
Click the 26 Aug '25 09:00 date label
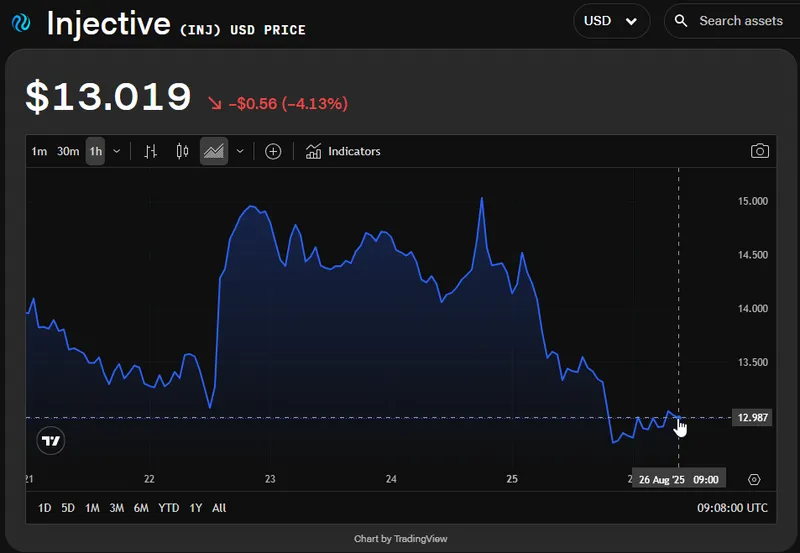679,480
